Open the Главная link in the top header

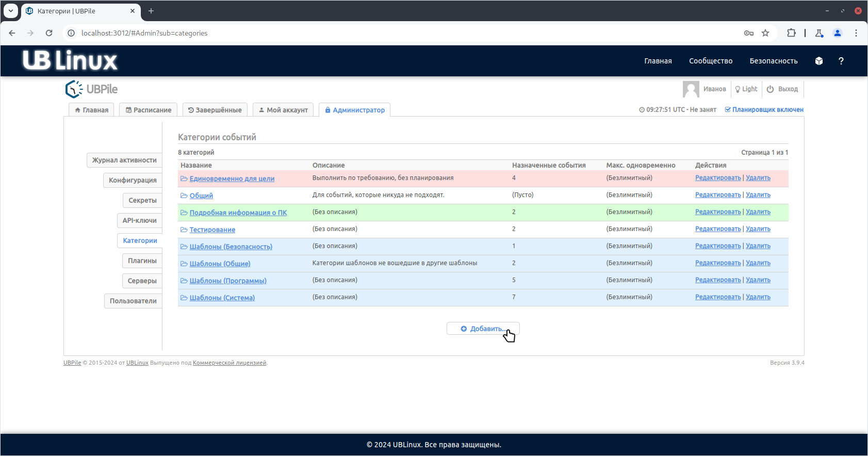pos(658,61)
